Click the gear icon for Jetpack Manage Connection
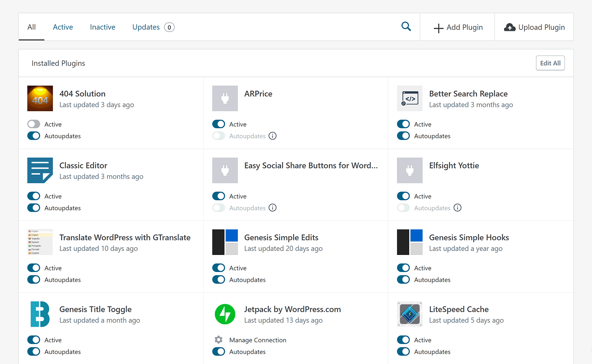This screenshot has width=592, height=364. (219, 340)
